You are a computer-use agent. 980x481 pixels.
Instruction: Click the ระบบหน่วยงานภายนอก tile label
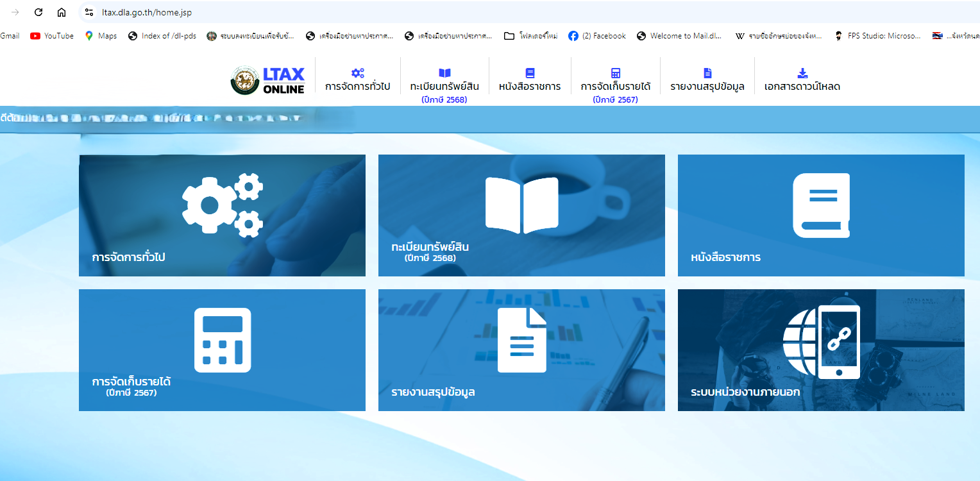coord(745,392)
